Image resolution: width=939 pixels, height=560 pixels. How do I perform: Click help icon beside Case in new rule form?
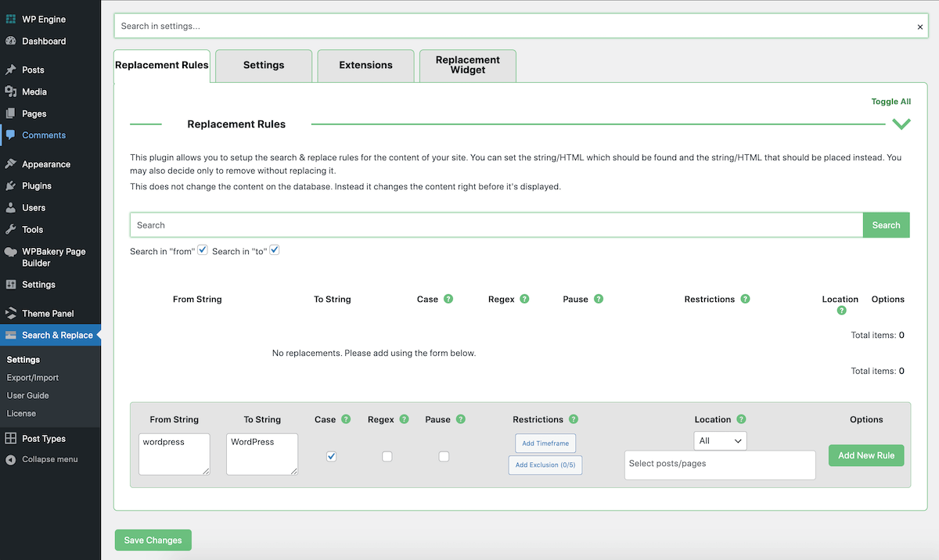point(346,419)
